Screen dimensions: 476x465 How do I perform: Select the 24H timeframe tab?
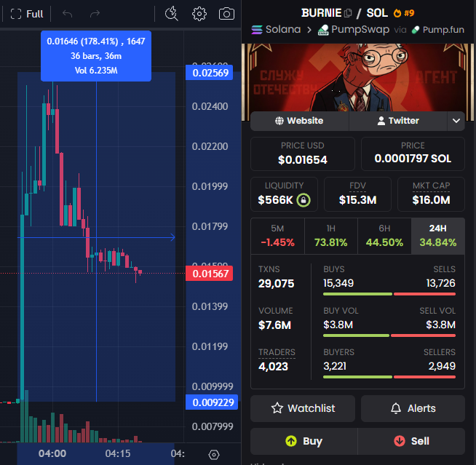coord(437,236)
